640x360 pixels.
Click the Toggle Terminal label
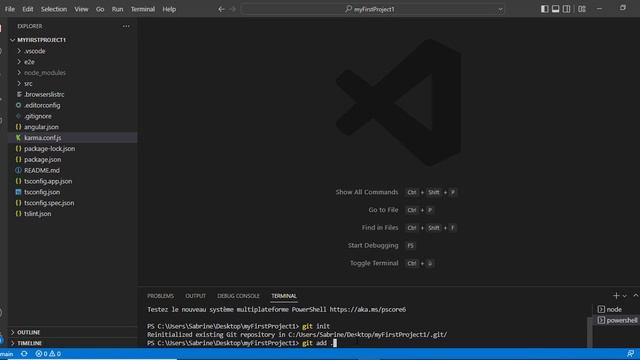pyautogui.click(x=374, y=263)
